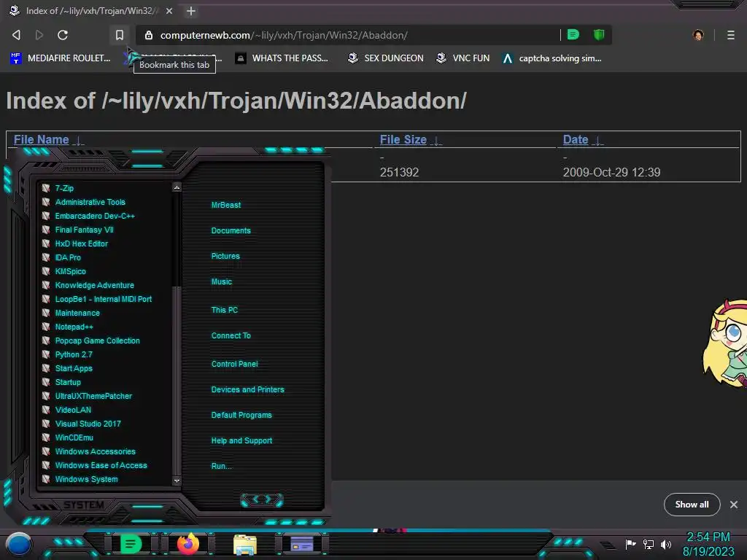Click the Start orb button
Image resolution: width=747 pixels, height=560 pixels.
point(19,544)
